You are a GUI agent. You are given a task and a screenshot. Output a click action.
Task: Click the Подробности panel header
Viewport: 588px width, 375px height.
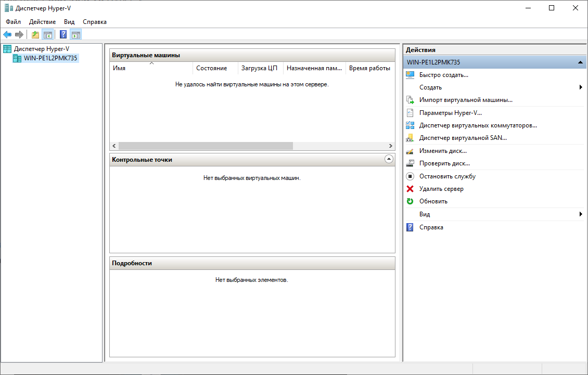point(252,263)
